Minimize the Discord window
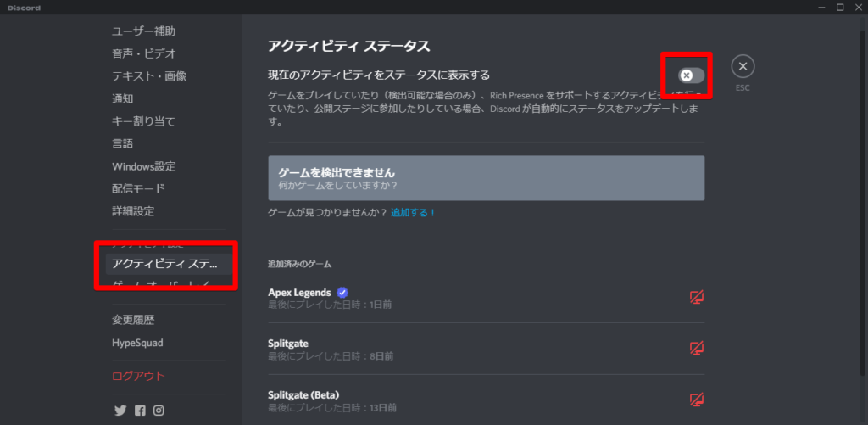 823,7
